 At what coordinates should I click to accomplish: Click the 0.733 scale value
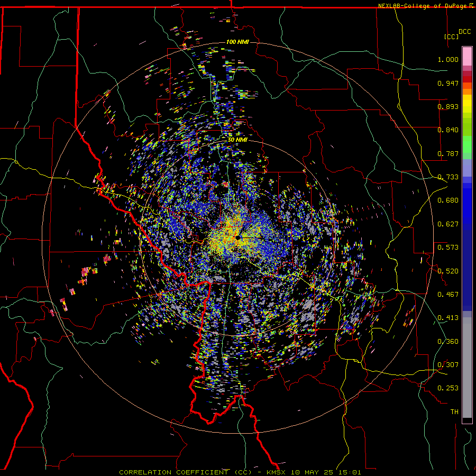(x=448, y=177)
